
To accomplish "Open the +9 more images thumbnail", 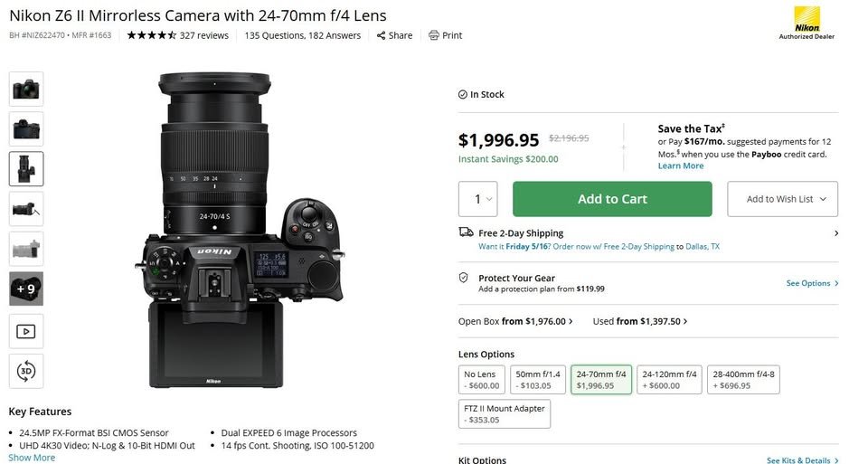I will [x=26, y=289].
